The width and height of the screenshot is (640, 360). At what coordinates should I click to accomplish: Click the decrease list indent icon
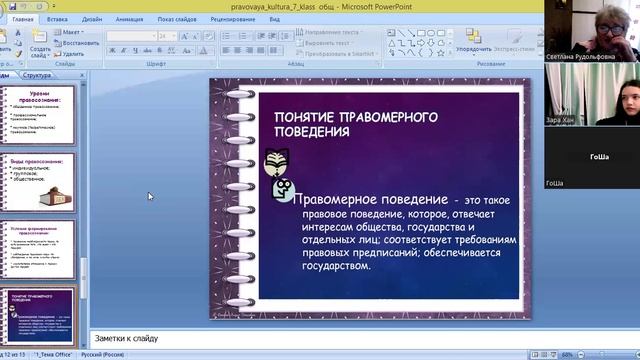coord(261,36)
